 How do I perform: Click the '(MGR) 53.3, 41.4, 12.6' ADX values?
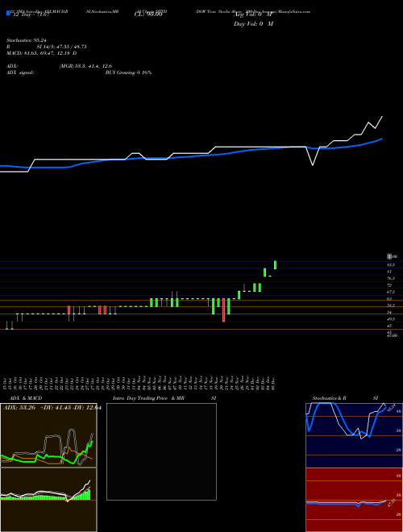[x=85, y=66]
